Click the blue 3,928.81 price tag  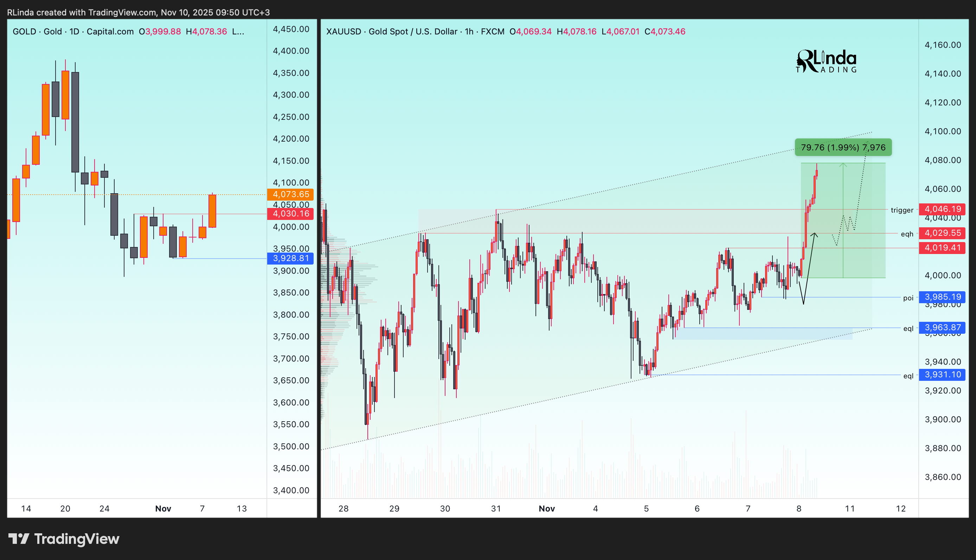pyautogui.click(x=290, y=259)
